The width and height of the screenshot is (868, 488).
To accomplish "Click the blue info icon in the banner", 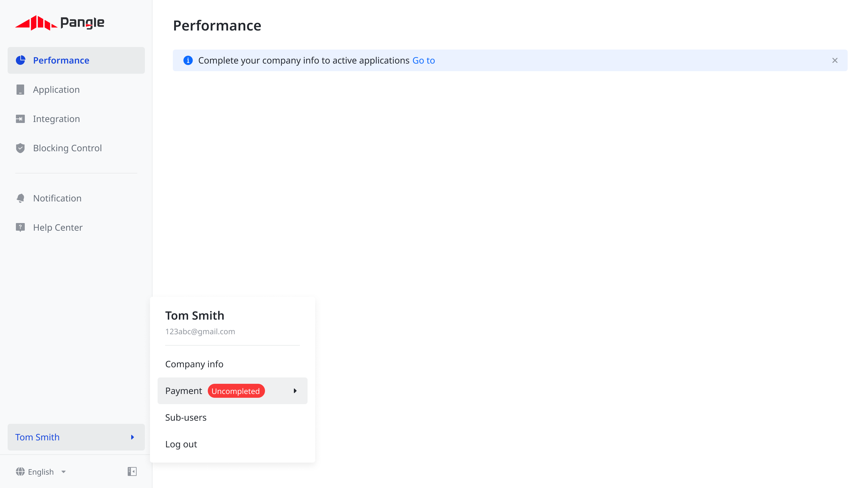I will (188, 60).
